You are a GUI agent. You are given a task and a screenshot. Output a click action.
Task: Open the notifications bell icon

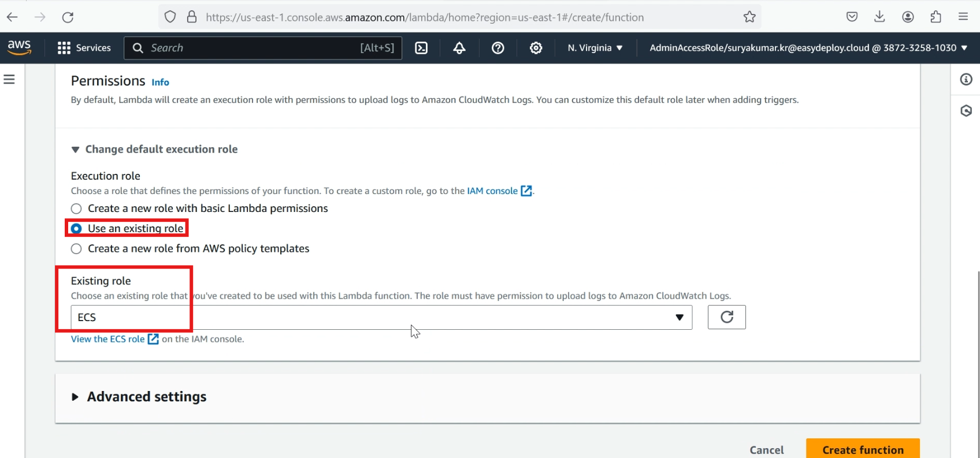tap(459, 48)
